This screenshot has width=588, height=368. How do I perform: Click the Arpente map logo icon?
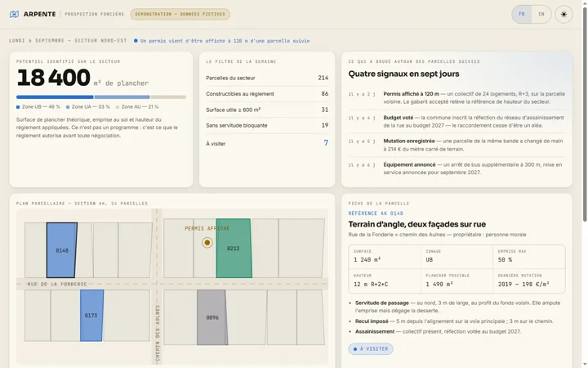(14, 14)
